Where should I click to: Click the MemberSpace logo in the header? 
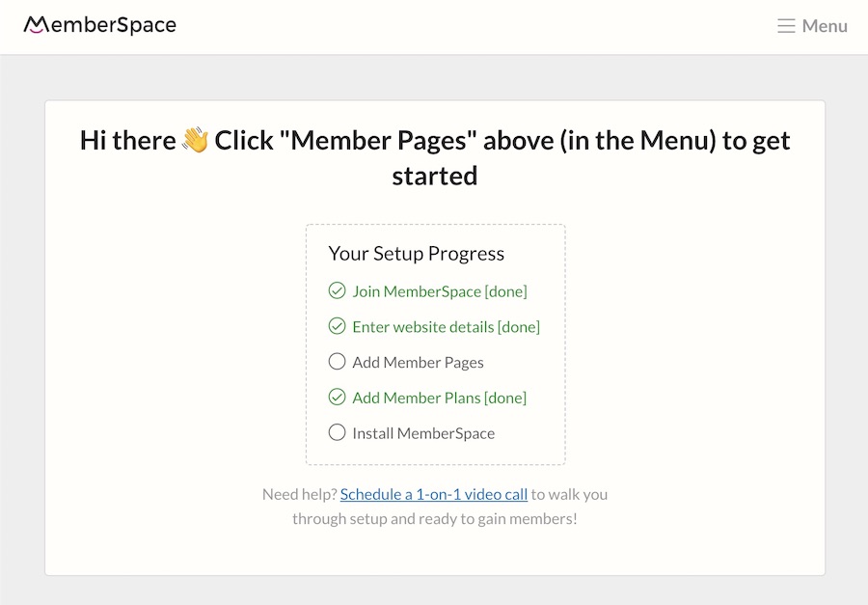(99, 25)
